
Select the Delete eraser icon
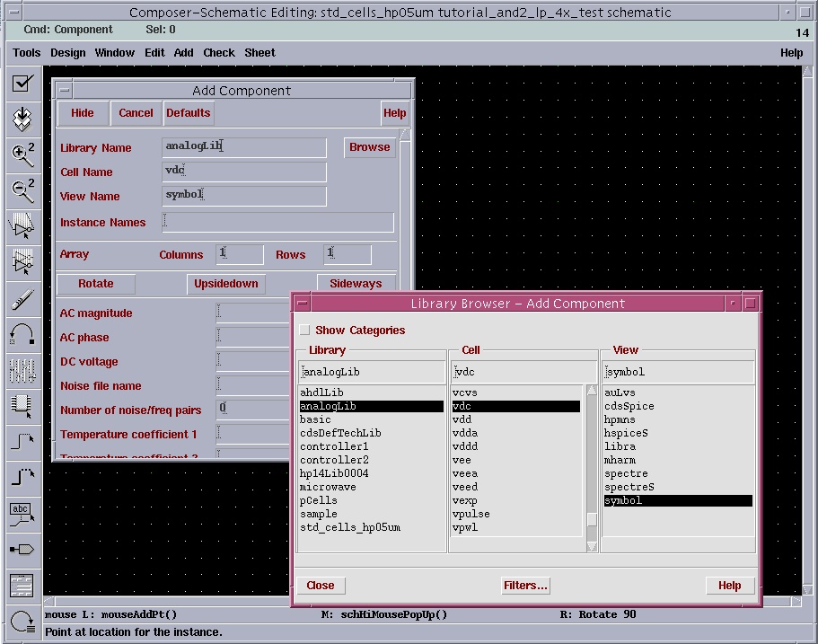point(22,299)
